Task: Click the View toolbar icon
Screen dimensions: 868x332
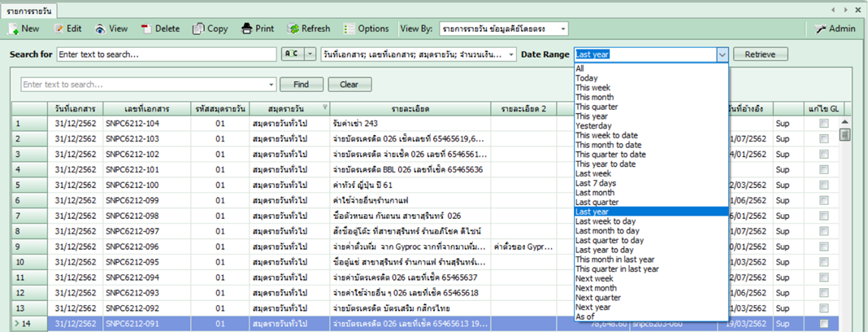Action: pos(100,28)
